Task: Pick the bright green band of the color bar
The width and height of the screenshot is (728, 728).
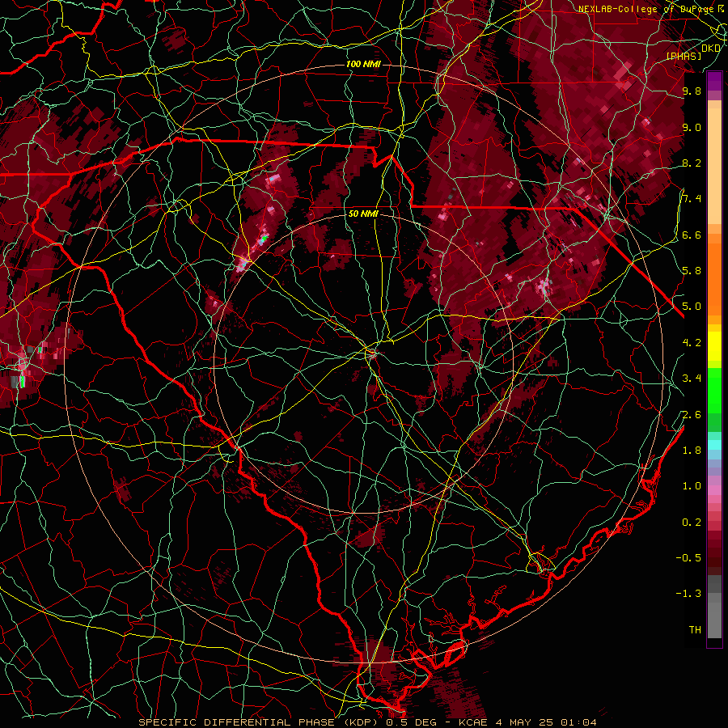Action: point(714,391)
